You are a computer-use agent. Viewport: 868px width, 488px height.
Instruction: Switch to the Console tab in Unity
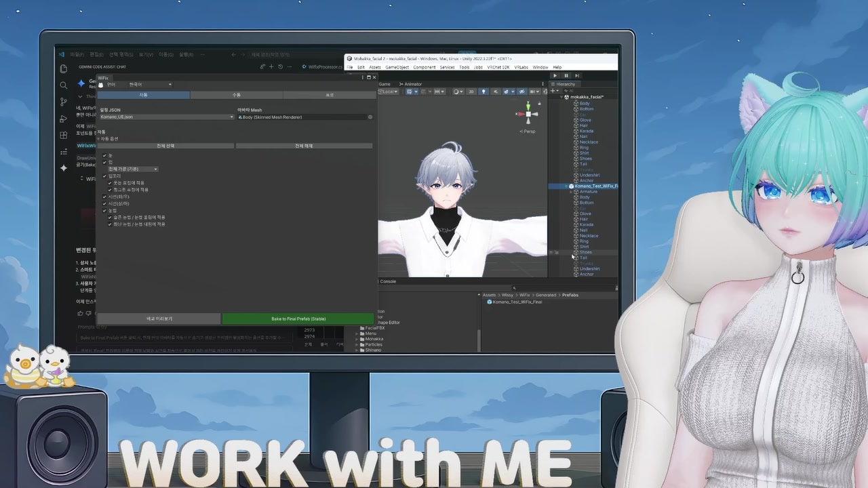pos(387,281)
